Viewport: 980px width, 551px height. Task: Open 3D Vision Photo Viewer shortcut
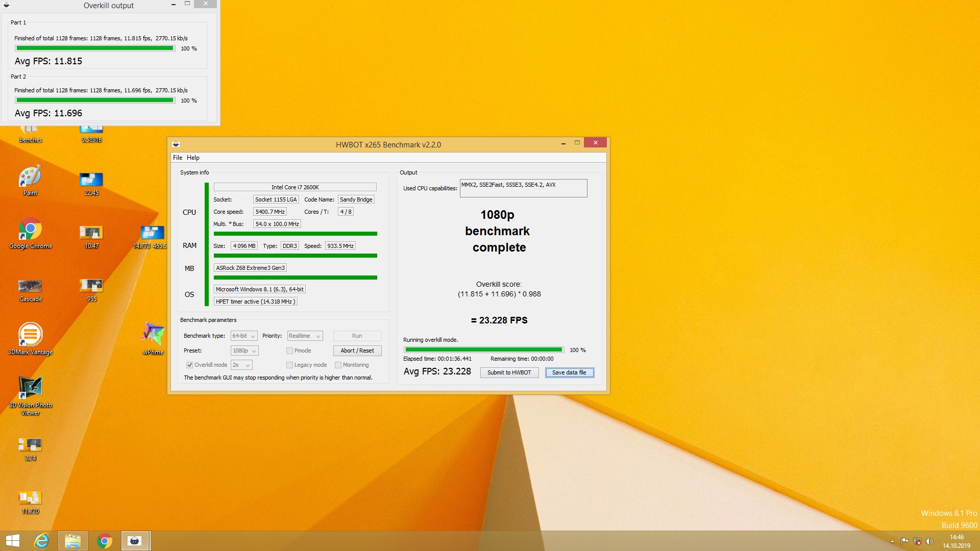30,396
